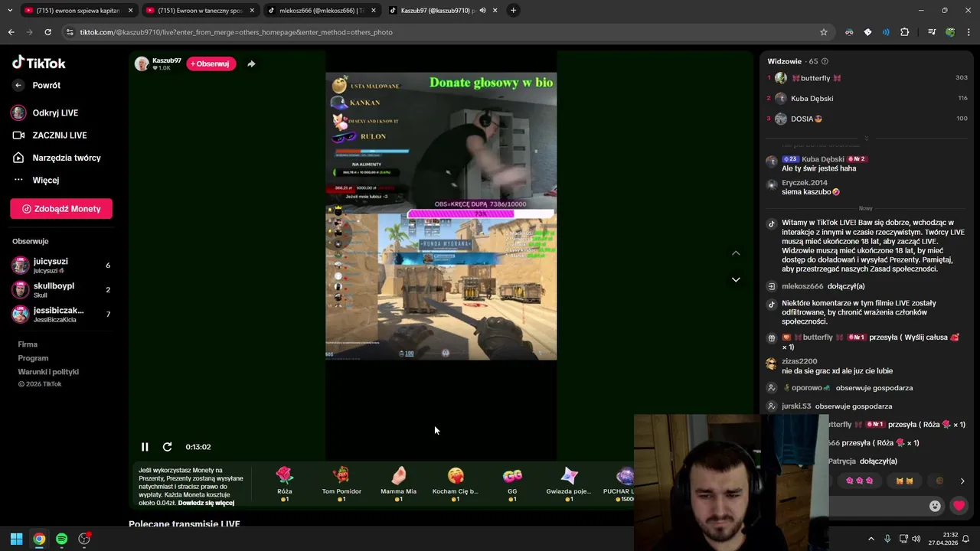This screenshot has height=551, width=980.
Task: Go back with the Powrót arrow
Action: (18, 85)
